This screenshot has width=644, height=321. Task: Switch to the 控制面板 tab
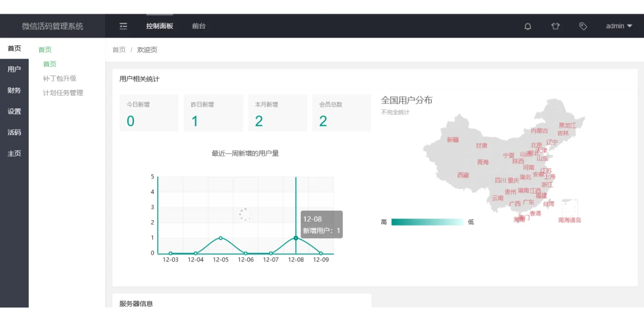(x=159, y=26)
